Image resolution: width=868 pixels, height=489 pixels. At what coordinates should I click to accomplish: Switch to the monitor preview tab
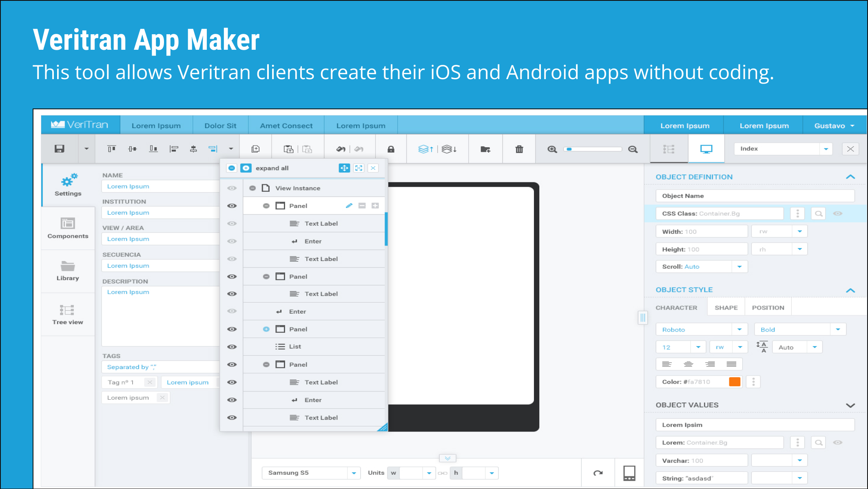706,149
